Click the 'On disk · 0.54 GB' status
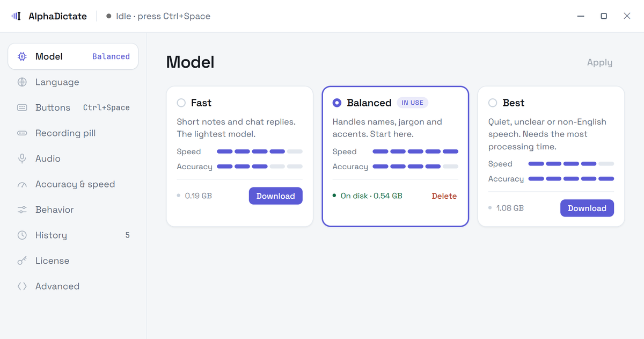 (371, 196)
